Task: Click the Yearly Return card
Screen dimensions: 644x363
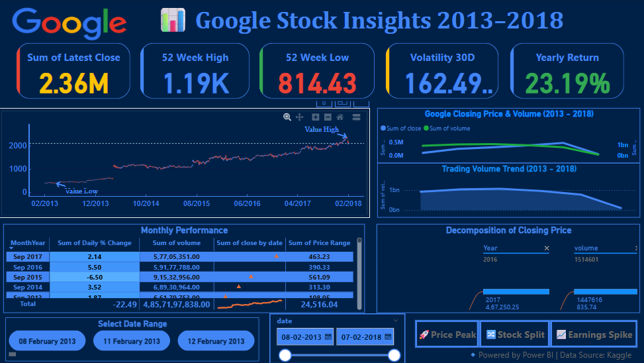Action: [567, 71]
